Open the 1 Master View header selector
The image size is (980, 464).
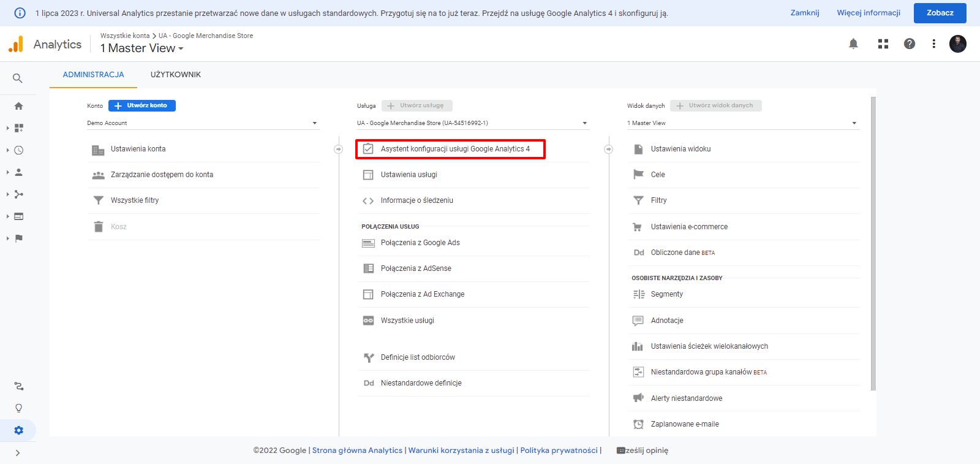pyautogui.click(x=141, y=48)
